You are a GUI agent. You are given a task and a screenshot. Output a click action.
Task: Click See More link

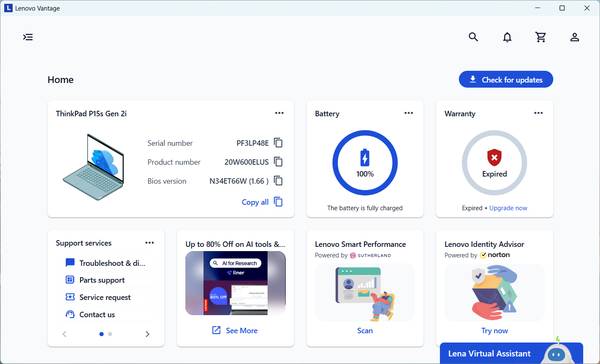click(241, 331)
